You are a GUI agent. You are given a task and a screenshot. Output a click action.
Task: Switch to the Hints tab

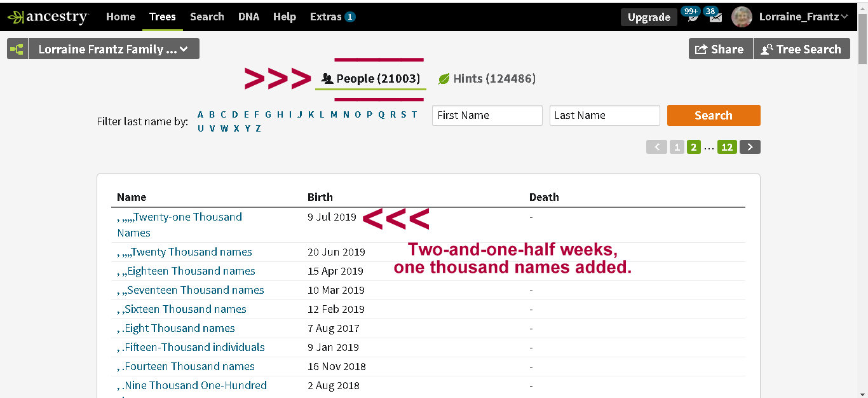click(x=487, y=79)
